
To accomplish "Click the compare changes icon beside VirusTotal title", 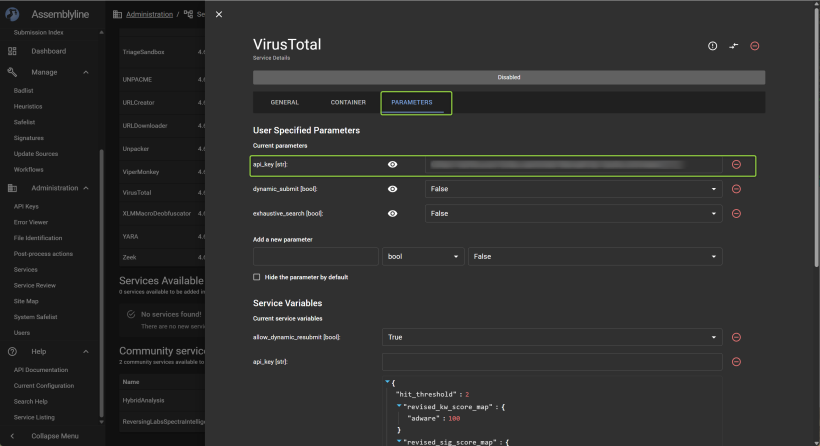I will click(x=734, y=46).
